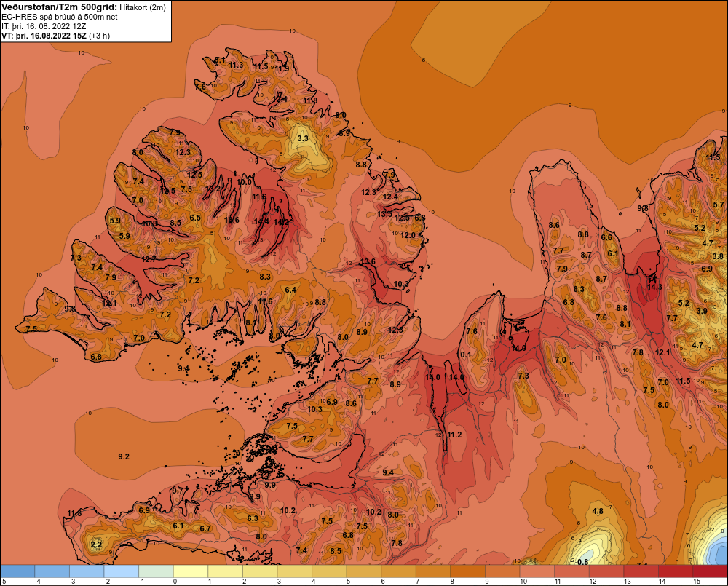The width and height of the screenshot is (728, 586).
Task: Click the 3.9 temperature value on the map
Action: 702,311
